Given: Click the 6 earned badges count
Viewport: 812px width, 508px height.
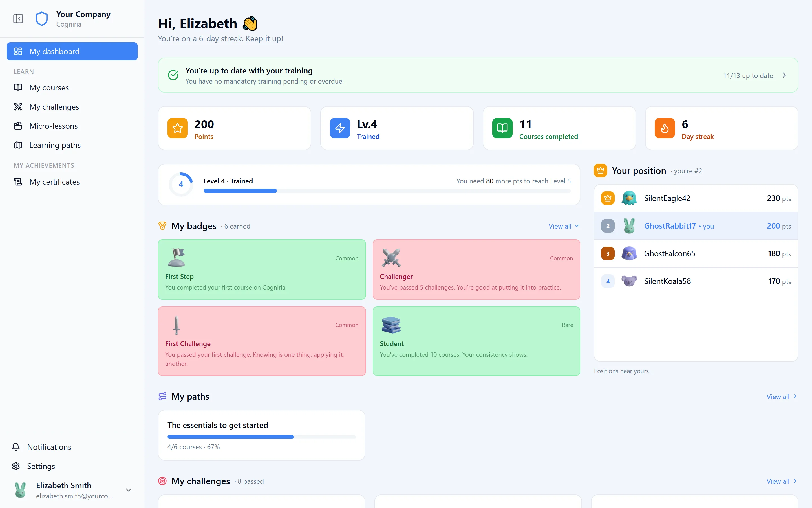Looking at the screenshot, I should click(237, 226).
